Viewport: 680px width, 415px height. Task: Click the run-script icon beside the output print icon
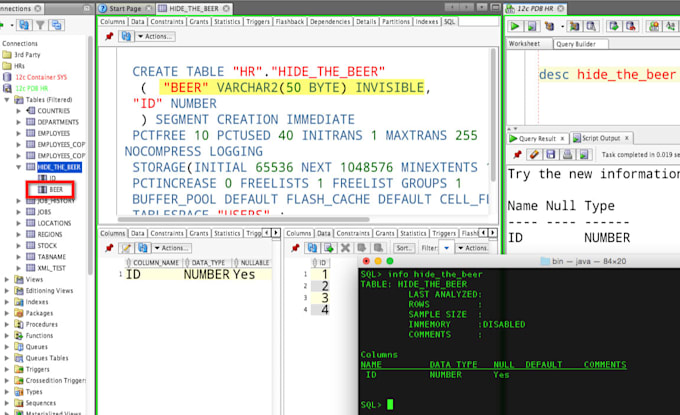pyautogui.click(x=584, y=154)
